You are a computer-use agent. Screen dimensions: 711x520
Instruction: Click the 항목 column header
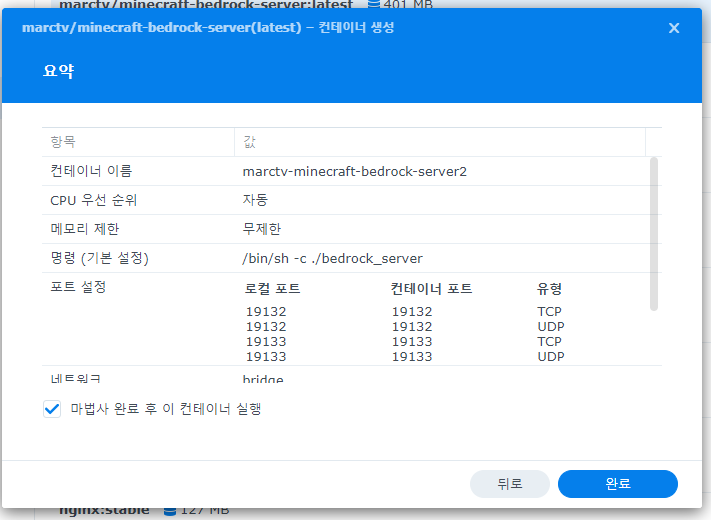coord(138,142)
